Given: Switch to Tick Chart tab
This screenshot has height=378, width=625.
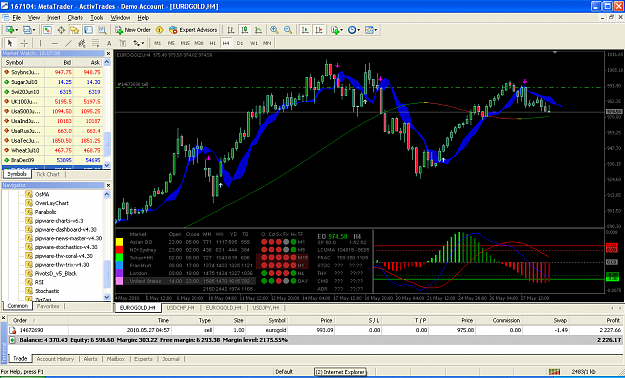Looking at the screenshot, I should (48, 174).
